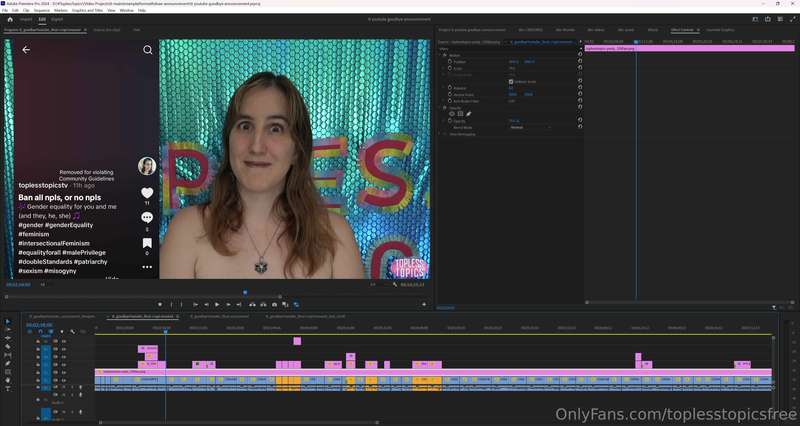Click Export Frame camera icon

point(274,305)
